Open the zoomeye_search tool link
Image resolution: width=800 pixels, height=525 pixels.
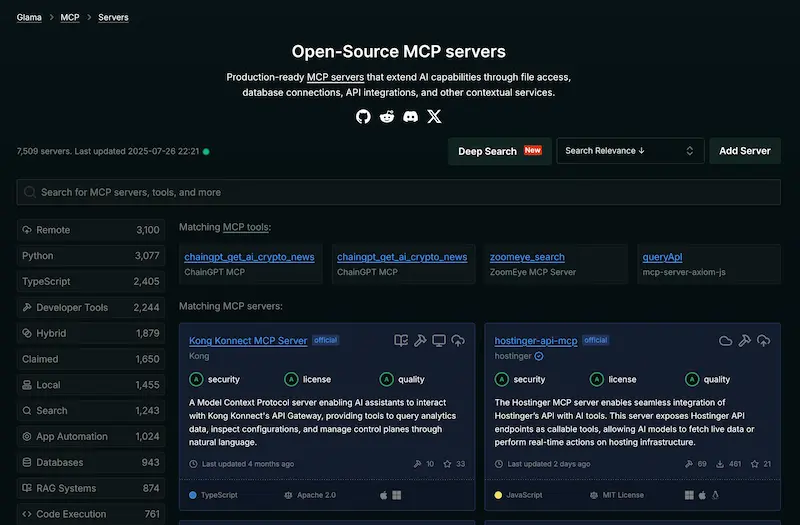527,257
